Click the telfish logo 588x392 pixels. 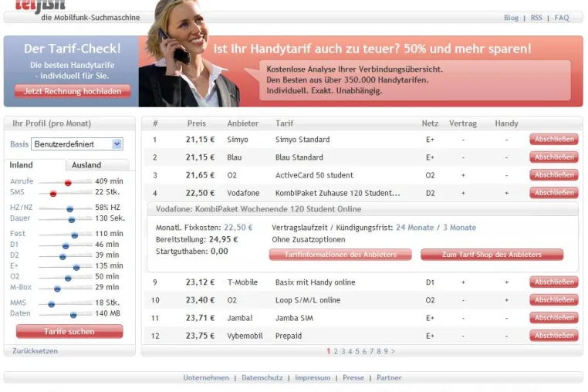(x=40, y=5)
